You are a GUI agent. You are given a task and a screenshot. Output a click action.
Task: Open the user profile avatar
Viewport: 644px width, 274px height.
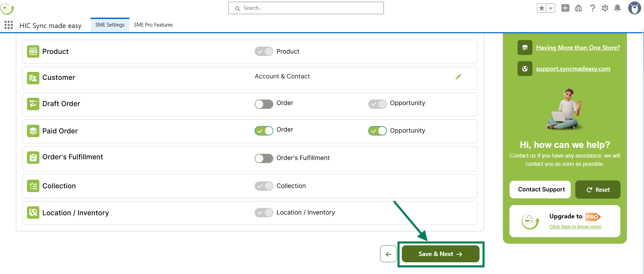(634, 8)
